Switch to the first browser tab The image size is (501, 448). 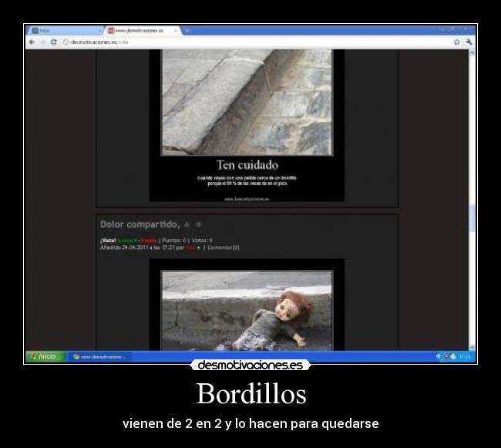(x=66, y=31)
